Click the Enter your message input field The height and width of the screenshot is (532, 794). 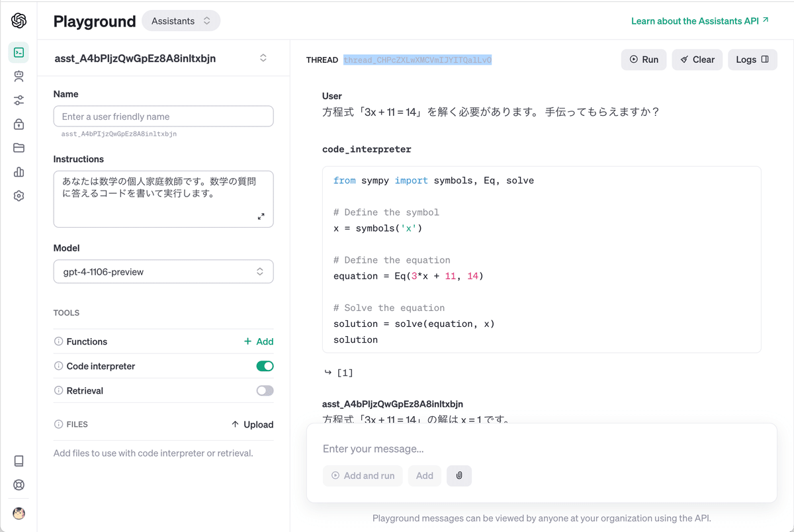click(463, 449)
